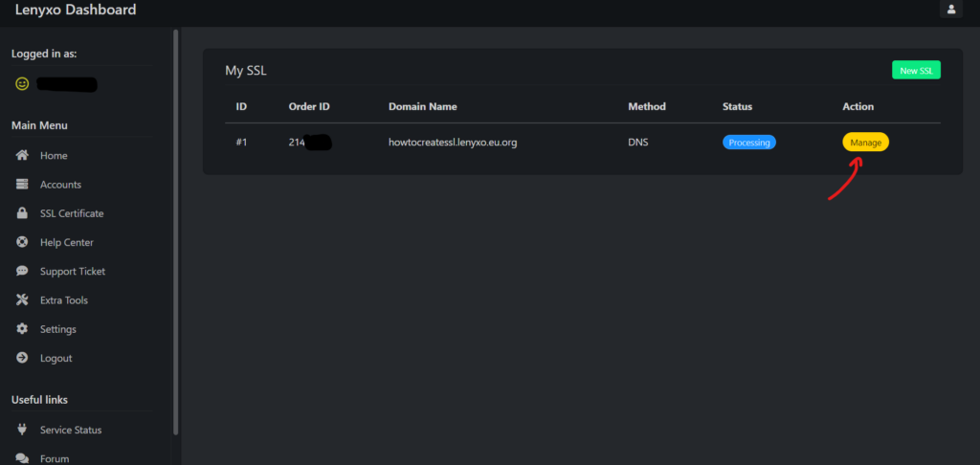Click the Lenyxo Dashboard title
The image size is (980, 465).
76,10
